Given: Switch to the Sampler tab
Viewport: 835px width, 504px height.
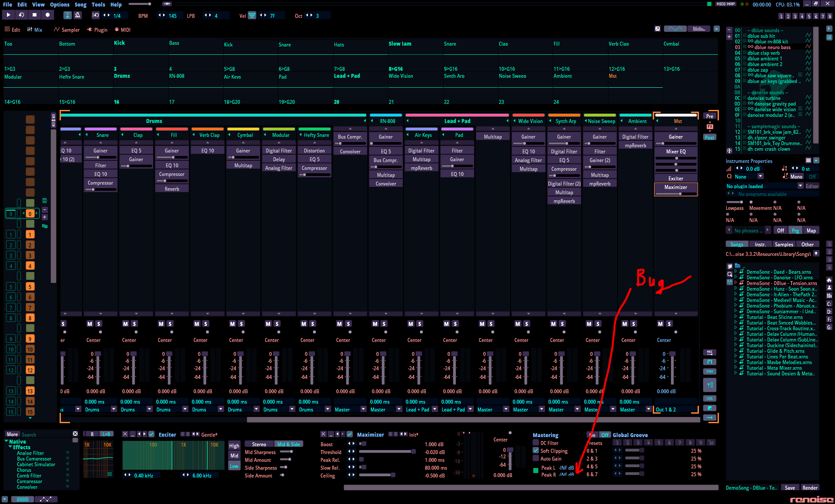Looking at the screenshot, I should coord(67,30).
